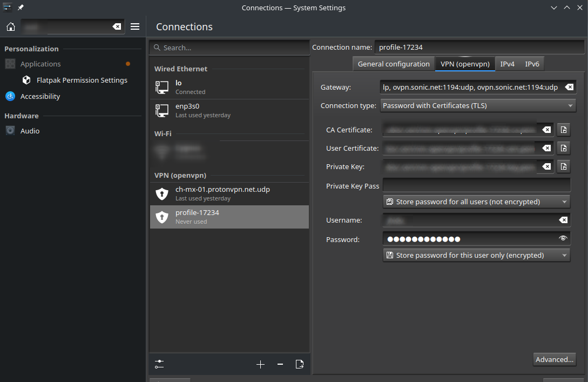Image resolution: width=588 pixels, height=382 pixels.
Task: Select ch-mx-01.protonvpn.net.udp VPN connection
Action: 229,193
